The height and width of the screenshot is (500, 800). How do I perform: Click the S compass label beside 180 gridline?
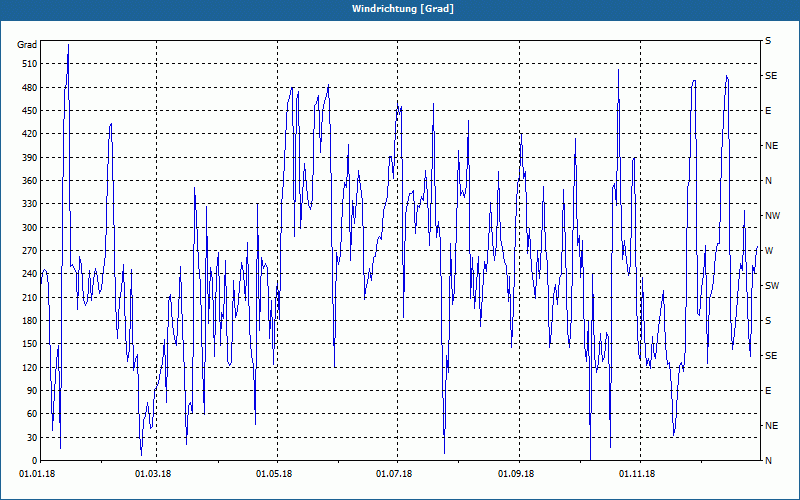(768, 321)
